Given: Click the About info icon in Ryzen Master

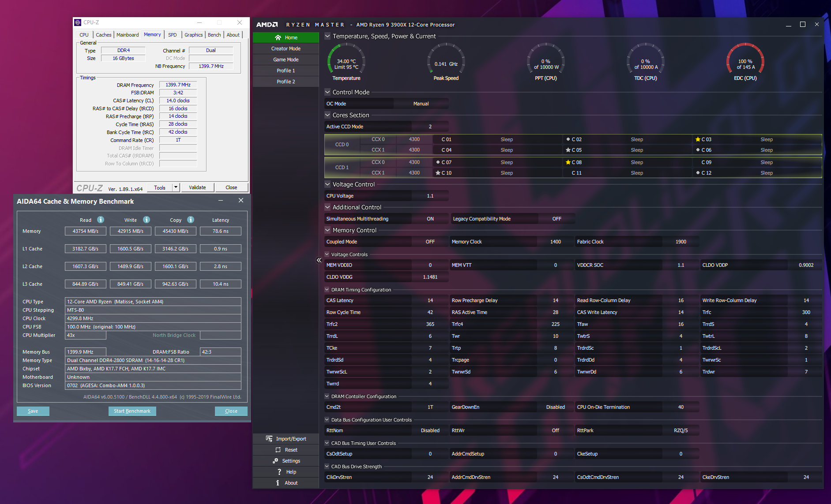Looking at the screenshot, I should (278, 483).
